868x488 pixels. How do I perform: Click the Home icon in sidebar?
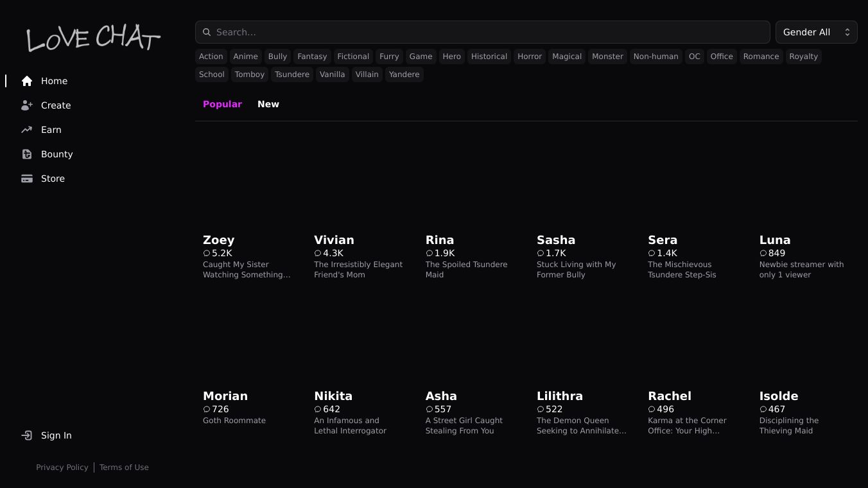26,81
